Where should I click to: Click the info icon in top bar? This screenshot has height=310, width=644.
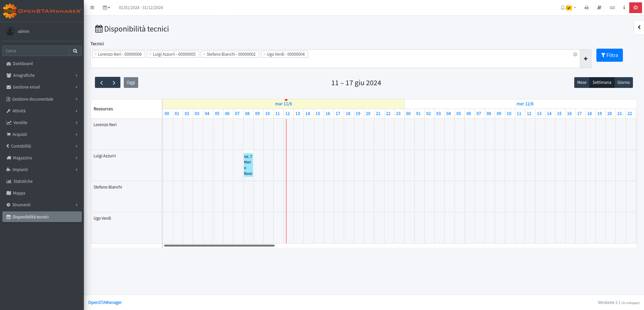coord(624,8)
